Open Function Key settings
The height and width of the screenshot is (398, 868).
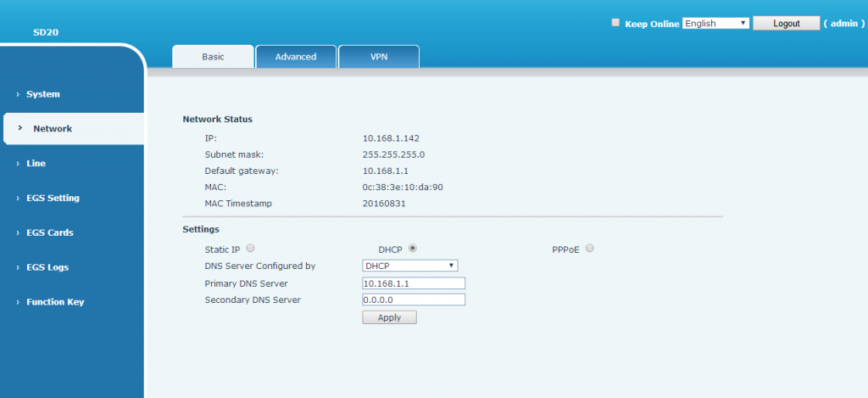pos(55,302)
